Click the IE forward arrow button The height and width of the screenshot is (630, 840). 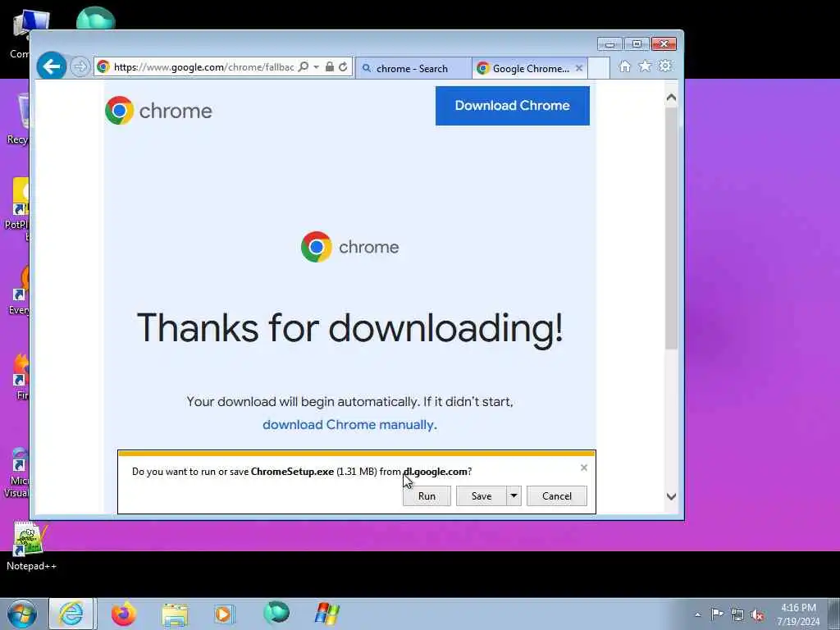[80, 67]
